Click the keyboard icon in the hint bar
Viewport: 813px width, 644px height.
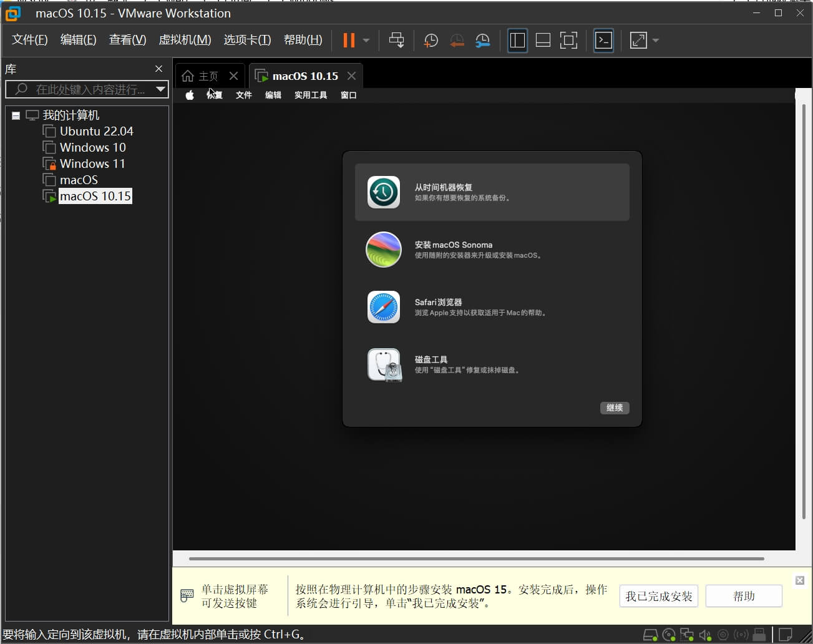[187, 595]
